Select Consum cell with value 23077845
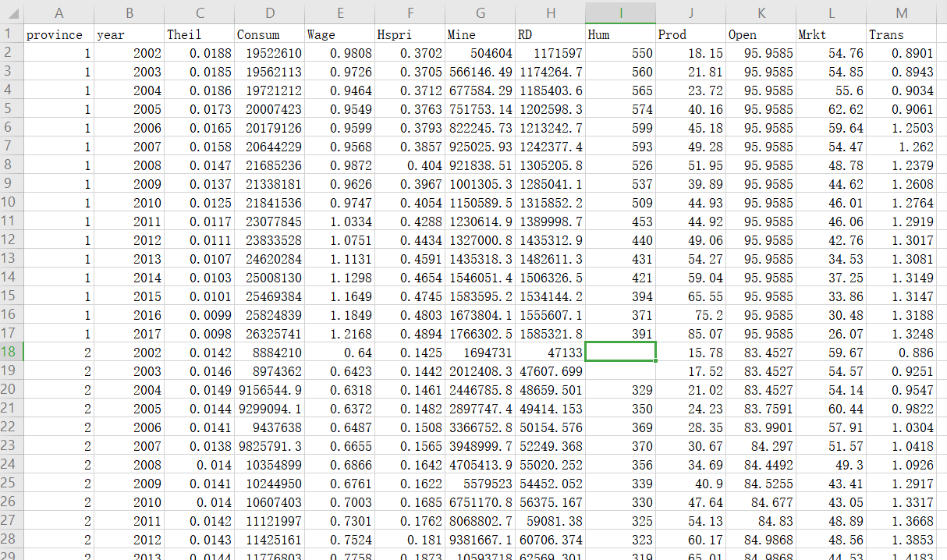The width and height of the screenshot is (947, 560). [270, 222]
